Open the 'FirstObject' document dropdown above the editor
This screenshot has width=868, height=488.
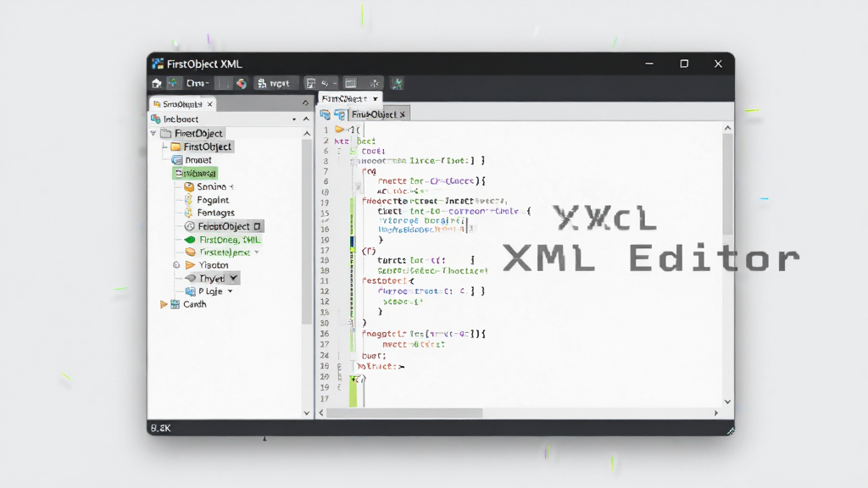pyautogui.click(x=376, y=99)
